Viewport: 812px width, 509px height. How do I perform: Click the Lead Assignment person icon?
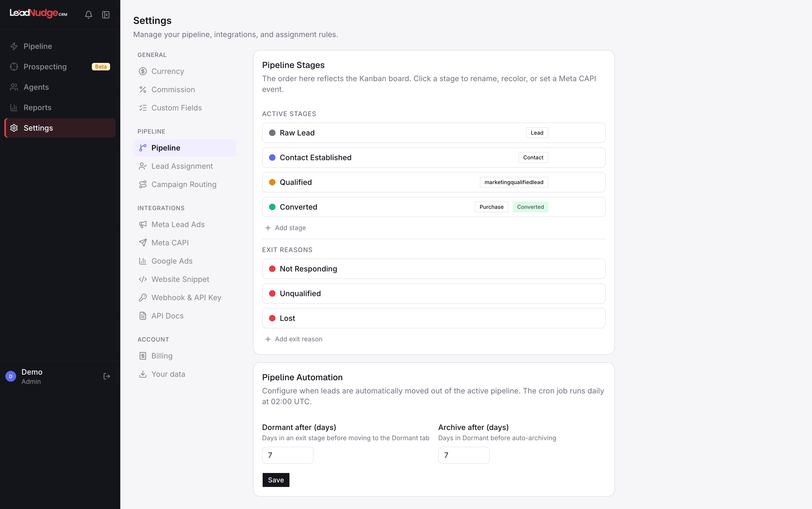(x=143, y=166)
